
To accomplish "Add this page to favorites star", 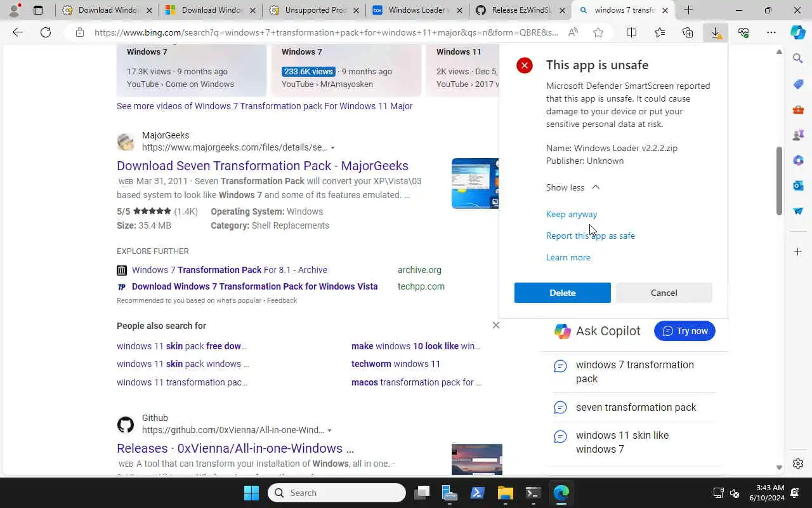I will pos(598,32).
